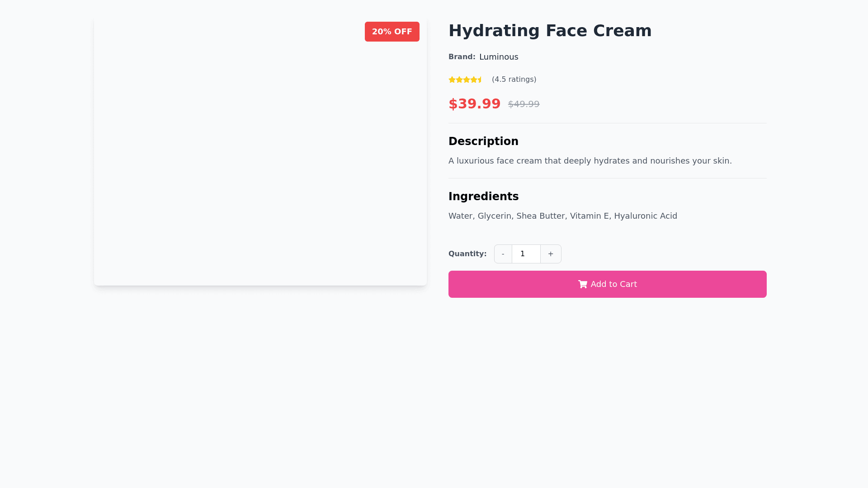Click the $39.99 sale price
868x488 pixels.
474,104
